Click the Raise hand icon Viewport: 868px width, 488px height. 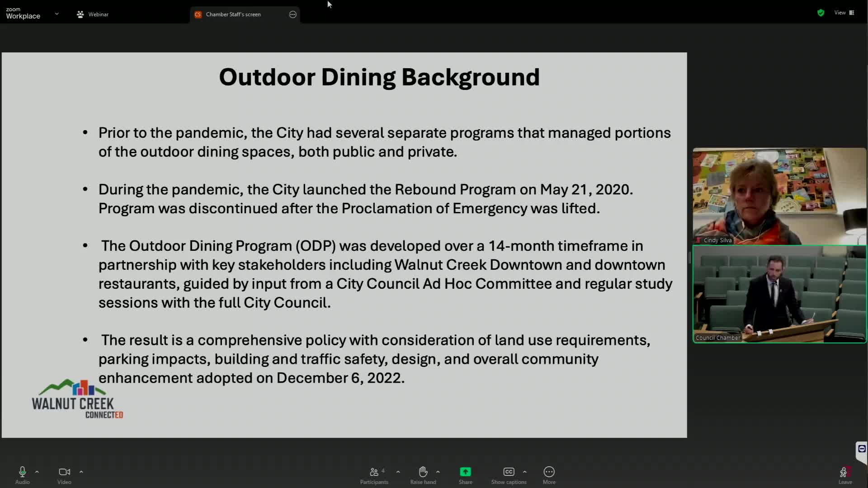click(423, 472)
